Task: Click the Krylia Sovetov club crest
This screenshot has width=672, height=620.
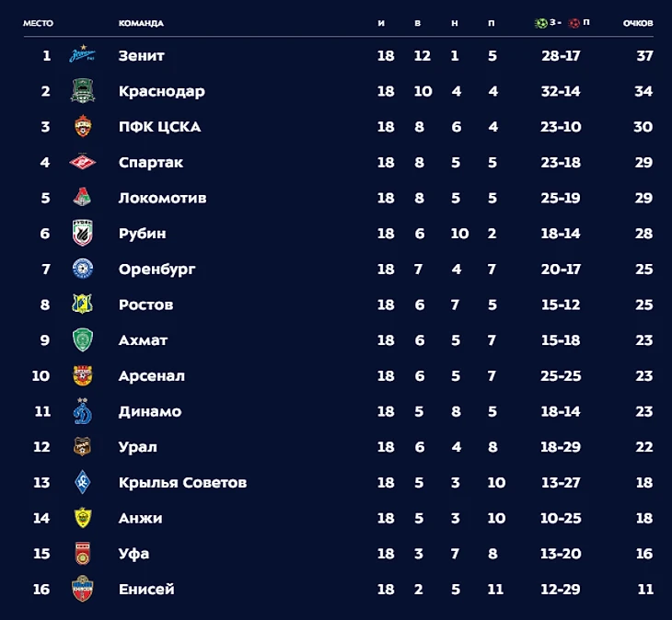Action: click(83, 483)
